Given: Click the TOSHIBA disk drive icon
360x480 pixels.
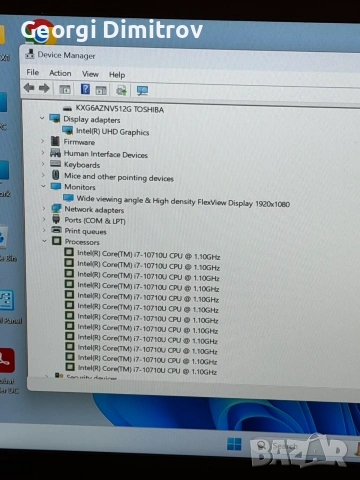Looking at the screenshot, I should point(68,108).
